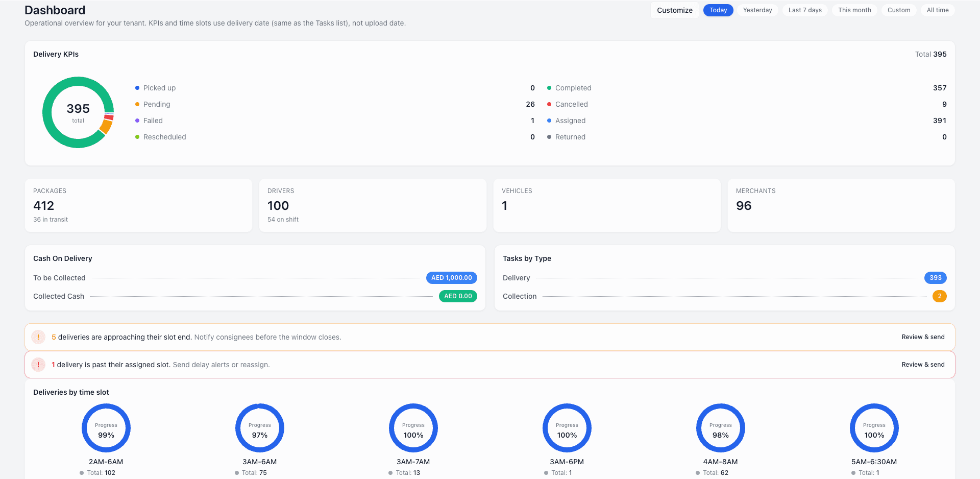Click the 4AM-8AM progress ring
Viewport: 980px width, 479px height.
click(721, 428)
